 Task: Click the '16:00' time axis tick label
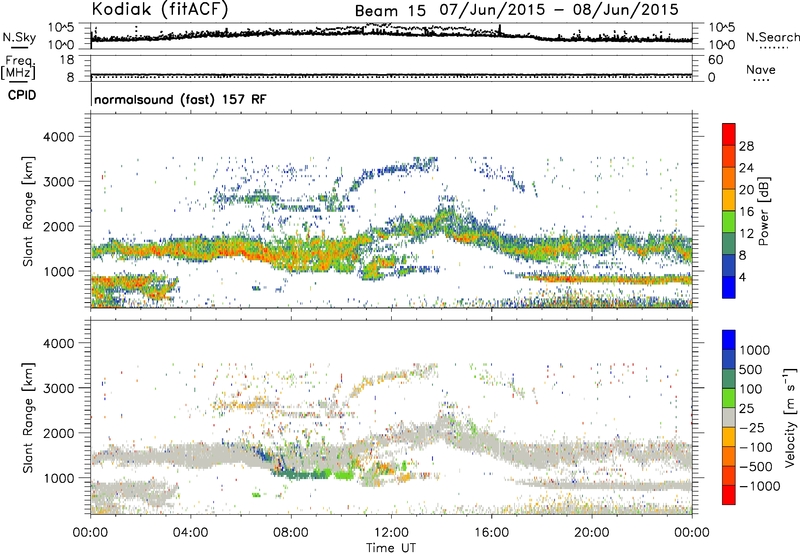point(491,533)
